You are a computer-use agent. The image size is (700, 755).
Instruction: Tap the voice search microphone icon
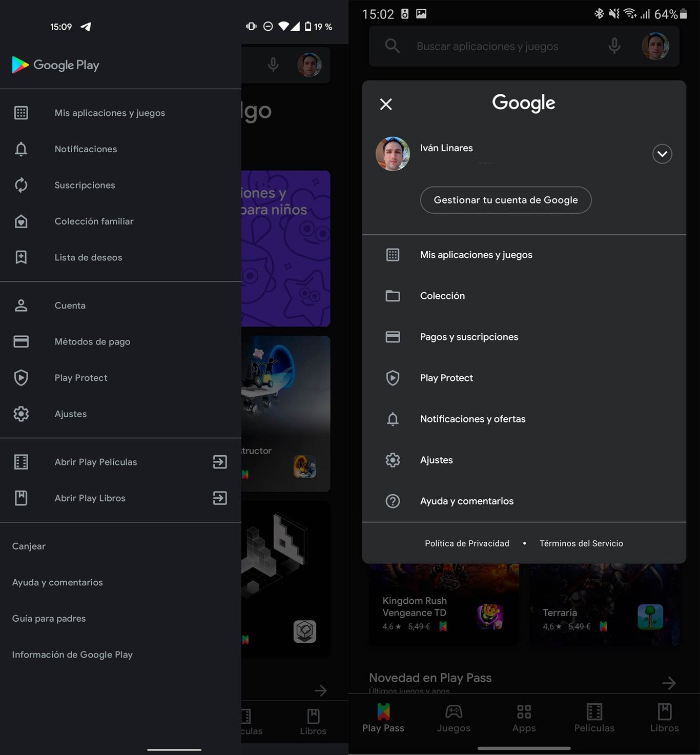pyautogui.click(x=614, y=46)
